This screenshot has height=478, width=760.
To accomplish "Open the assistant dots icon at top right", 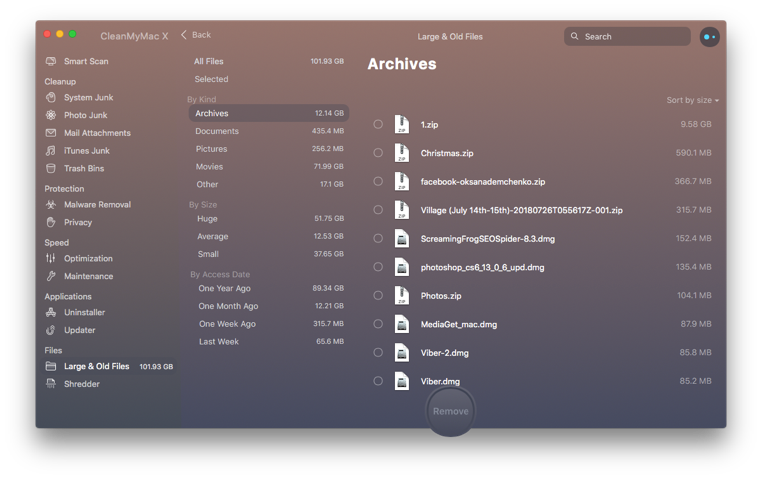I will [x=710, y=37].
